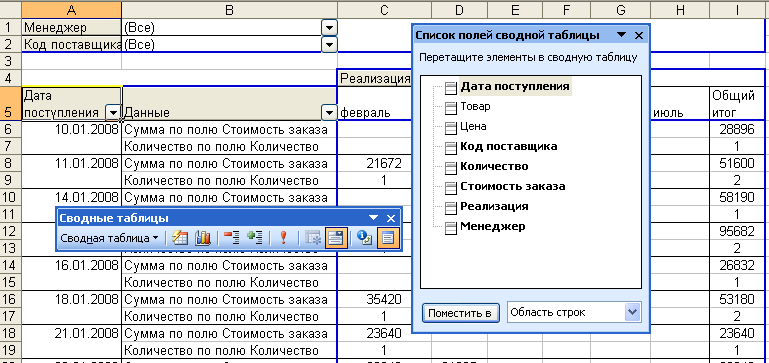Launch the Chart Wizard from the pivot toolbar

click(x=202, y=238)
